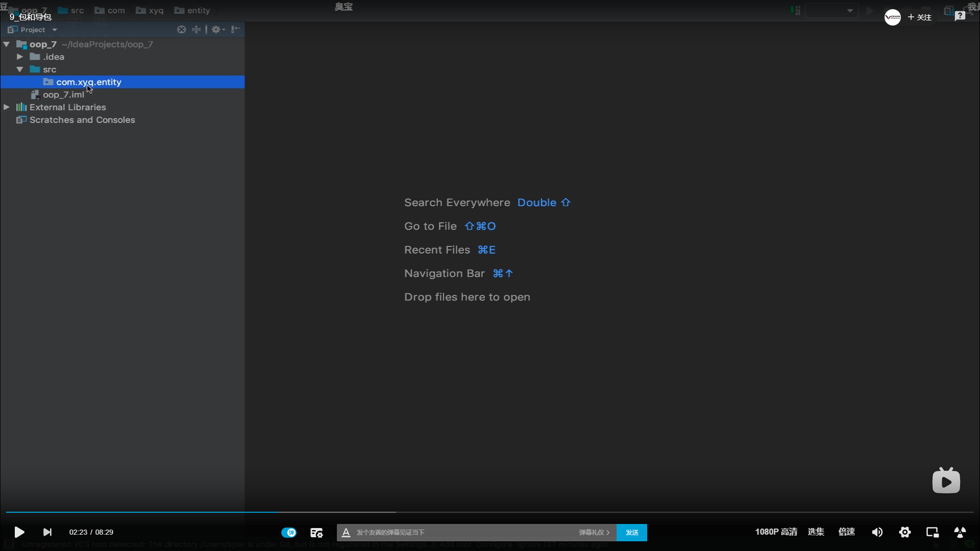Hide the Project tool window
Image resolution: width=980 pixels, height=551 pixels.
tap(235, 30)
